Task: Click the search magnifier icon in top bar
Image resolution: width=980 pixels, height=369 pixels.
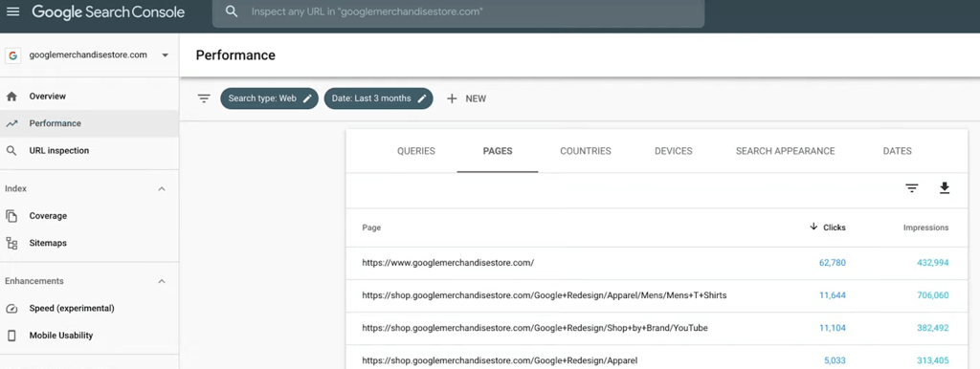Action: coord(232,11)
